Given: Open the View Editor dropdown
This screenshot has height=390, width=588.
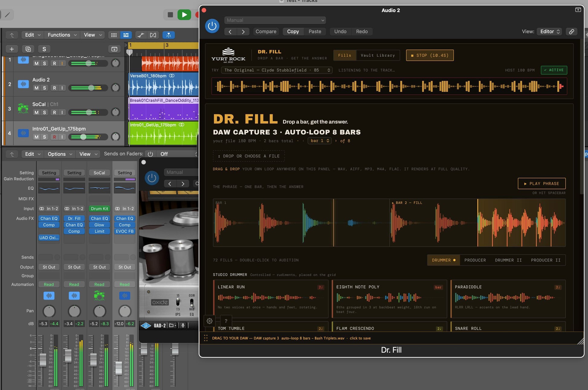Looking at the screenshot, I should click(x=549, y=31).
